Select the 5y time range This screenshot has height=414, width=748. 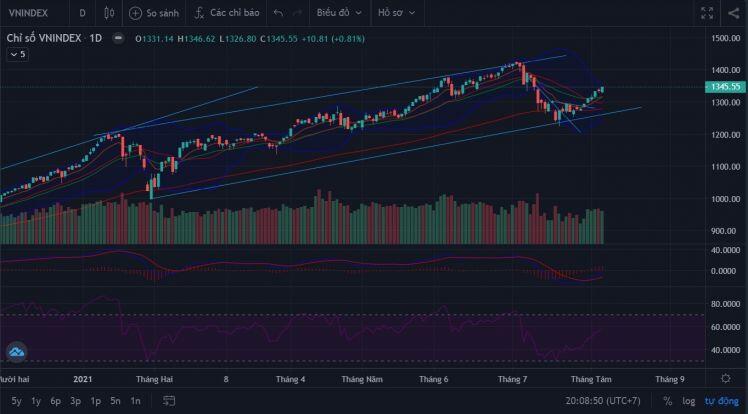pos(16,401)
